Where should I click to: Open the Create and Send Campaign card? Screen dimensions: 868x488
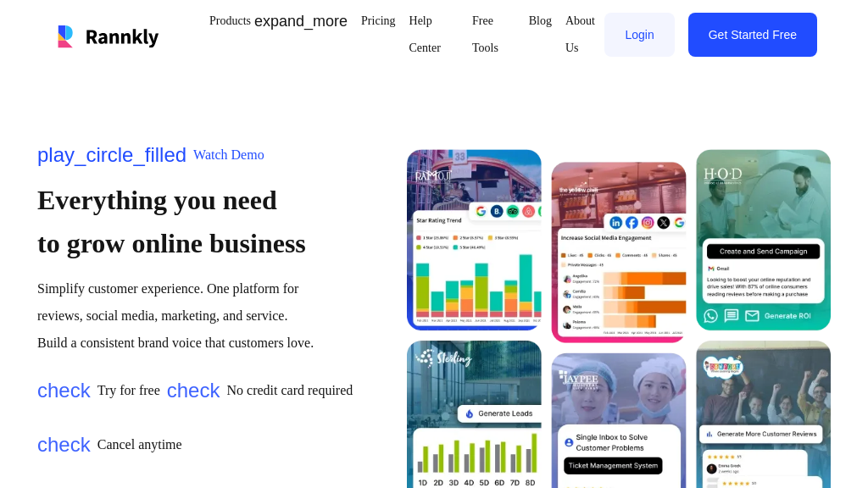tap(764, 240)
